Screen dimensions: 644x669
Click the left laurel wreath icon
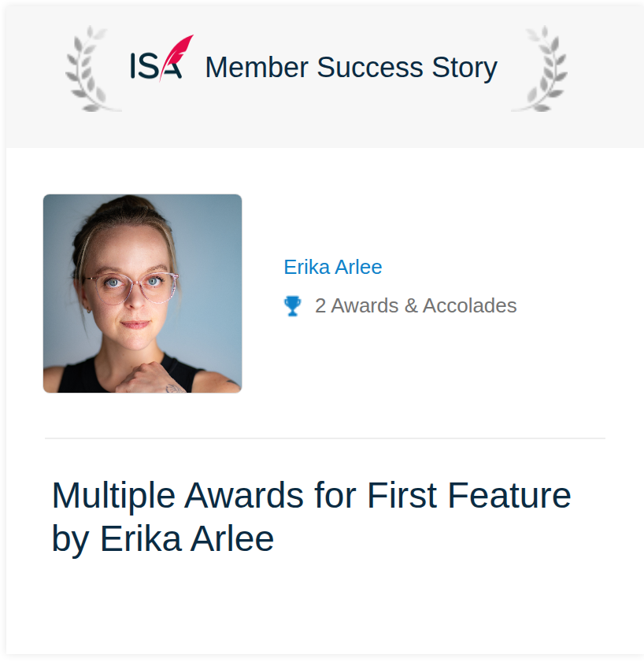[x=91, y=68]
